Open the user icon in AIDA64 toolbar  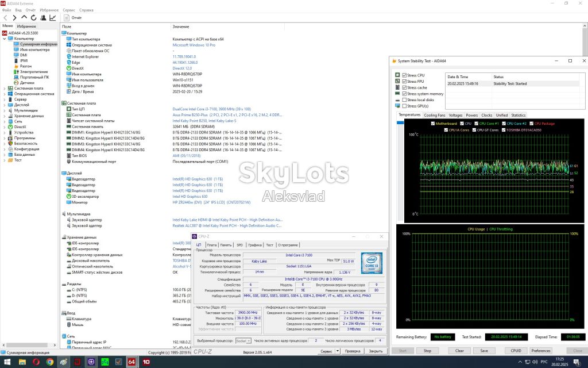pyautogui.click(x=43, y=18)
